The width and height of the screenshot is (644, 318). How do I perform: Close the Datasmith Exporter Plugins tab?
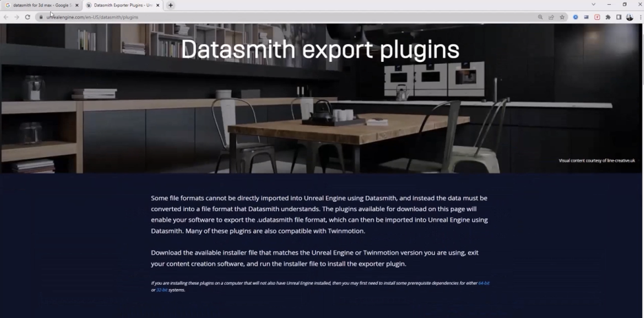point(158,6)
